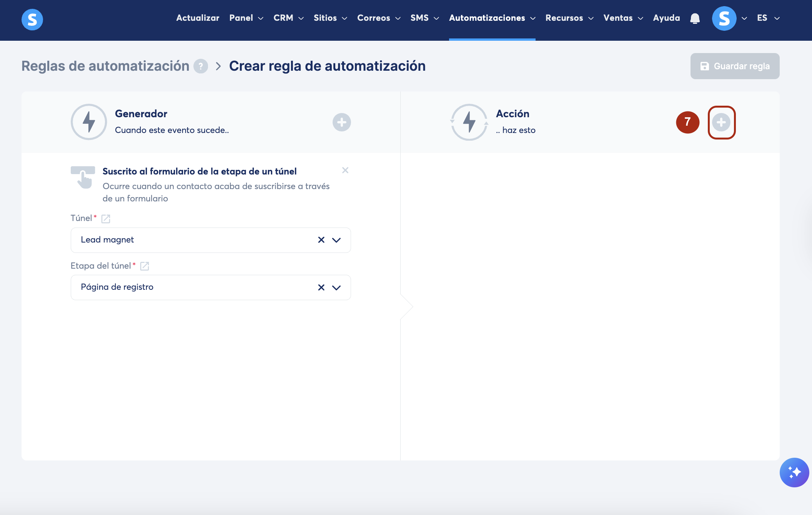
Task: Remove the subscribed-form trigger
Action: pyautogui.click(x=345, y=170)
